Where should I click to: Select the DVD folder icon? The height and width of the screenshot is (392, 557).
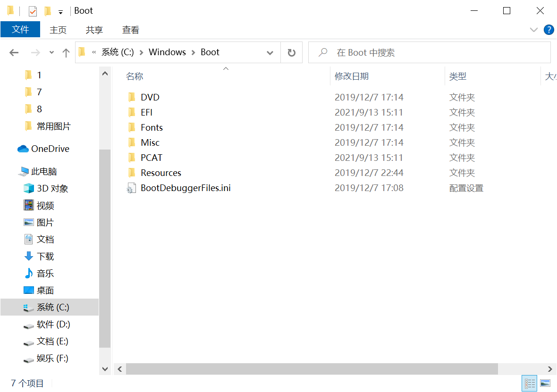click(131, 97)
